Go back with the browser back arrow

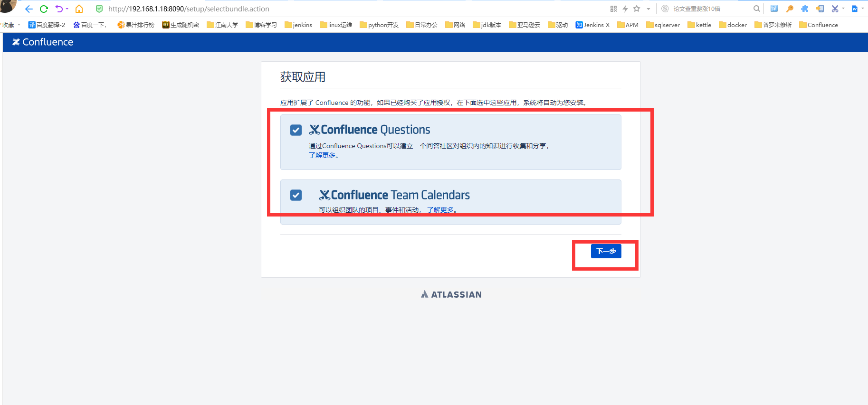tap(29, 9)
